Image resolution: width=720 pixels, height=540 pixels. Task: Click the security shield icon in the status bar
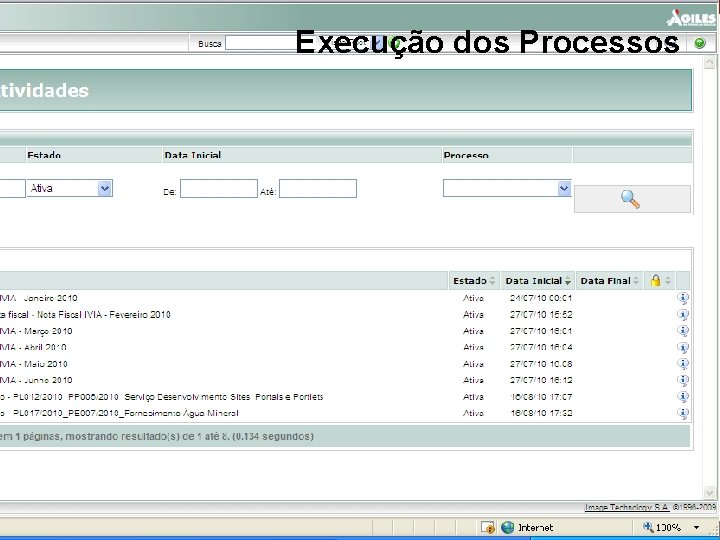pos(488,527)
